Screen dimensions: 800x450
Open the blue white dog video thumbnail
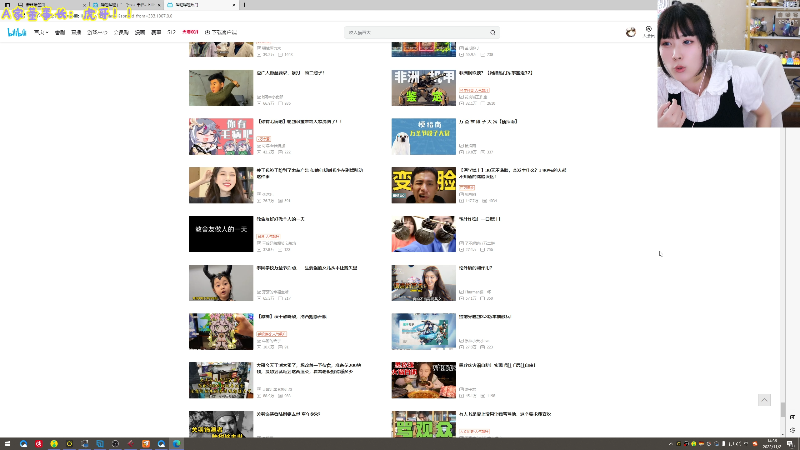423,136
